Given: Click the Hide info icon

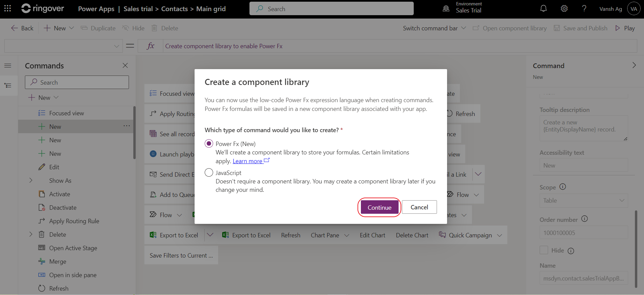Looking at the screenshot, I should pos(571,251).
